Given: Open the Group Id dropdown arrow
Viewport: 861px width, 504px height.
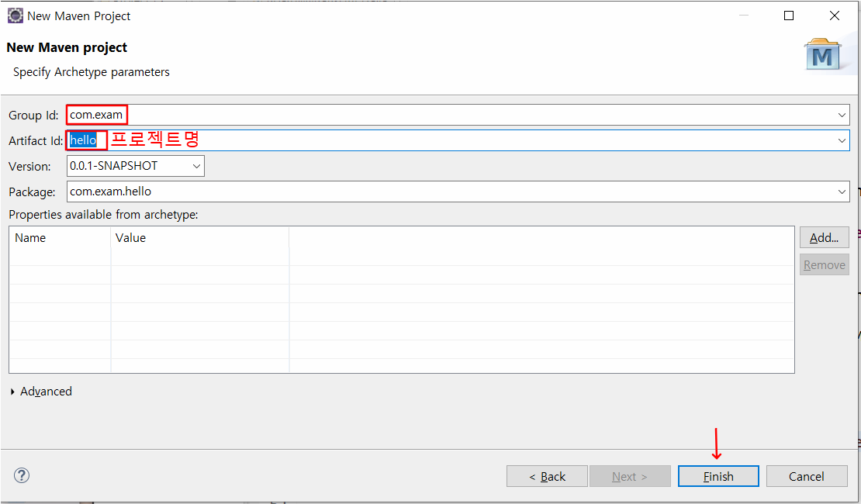Looking at the screenshot, I should click(842, 116).
